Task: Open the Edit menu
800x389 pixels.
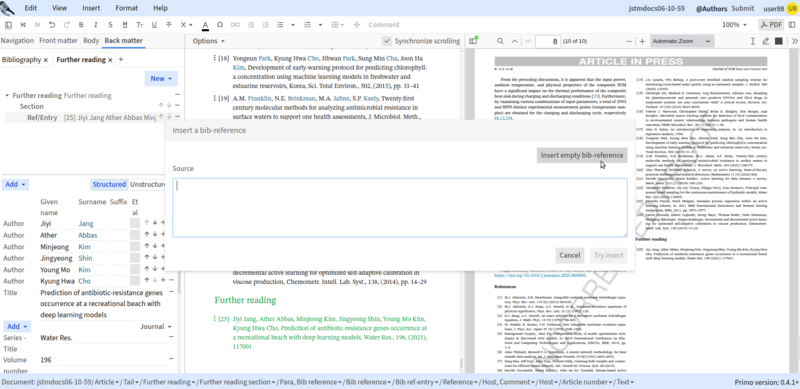Action: [31, 8]
